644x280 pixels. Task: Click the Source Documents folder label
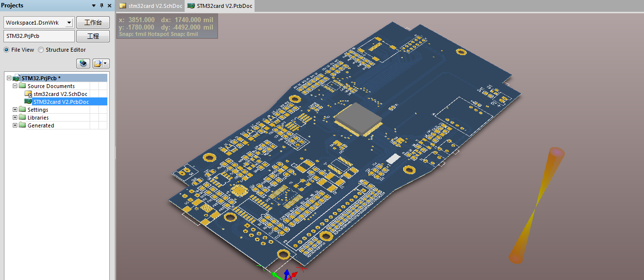[x=51, y=86]
